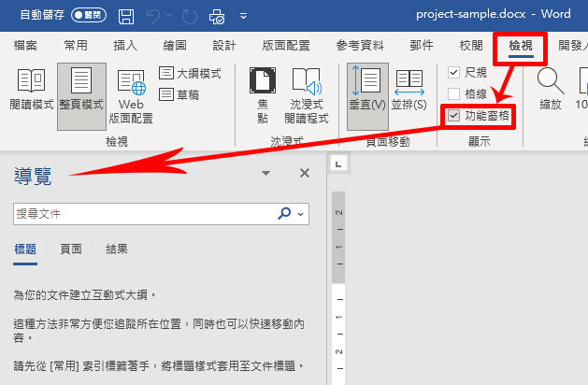The height and width of the screenshot is (385, 588).
Task: Expand search options dropdown beside magnifier
Action: (301, 214)
